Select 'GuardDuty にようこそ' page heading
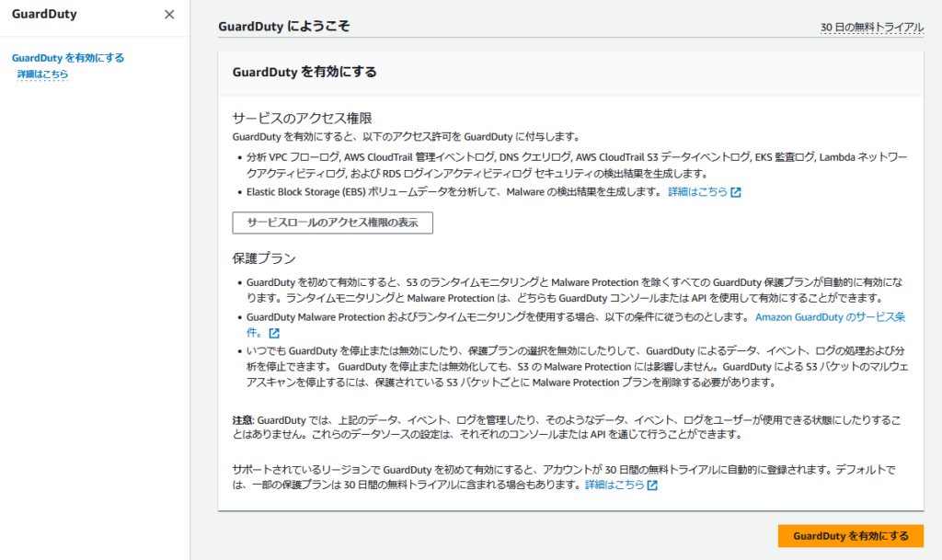 pyautogui.click(x=283, y=27)
